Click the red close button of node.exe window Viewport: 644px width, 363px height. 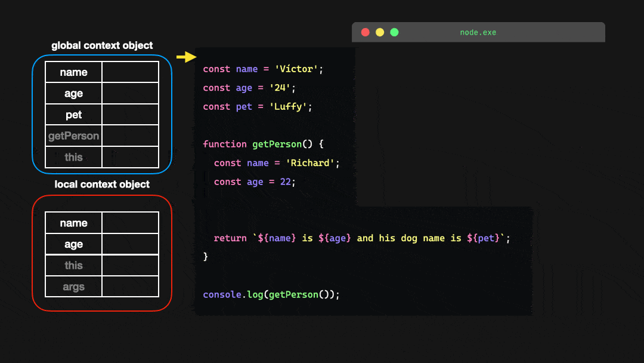pyautogui.click(x=365, y=32)
